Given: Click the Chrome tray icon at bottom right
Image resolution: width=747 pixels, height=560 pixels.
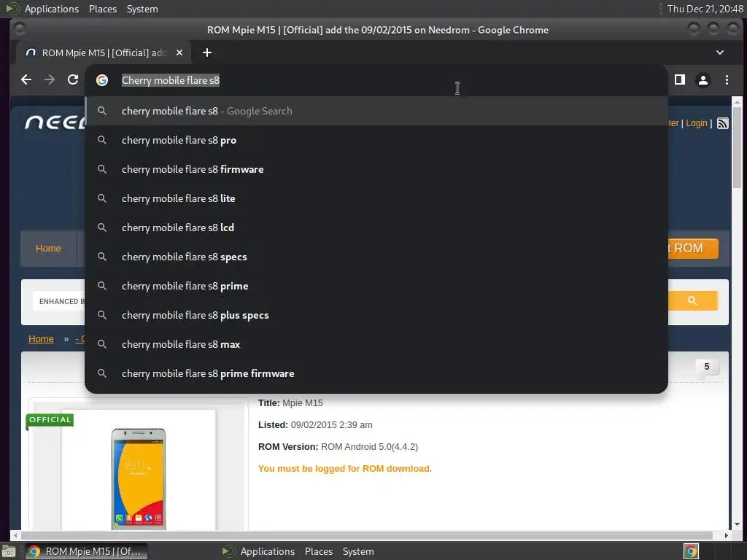Looking at the screenshot, I should point(691,551).
